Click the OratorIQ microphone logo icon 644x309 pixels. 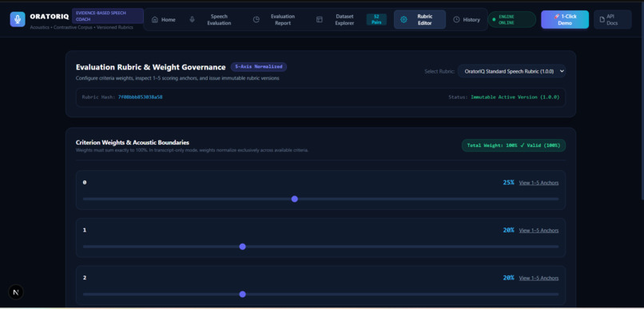(18, 19)
